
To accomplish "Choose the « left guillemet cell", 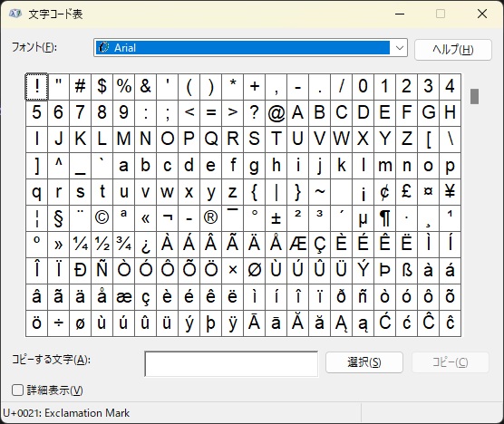I will click(145, 218).
